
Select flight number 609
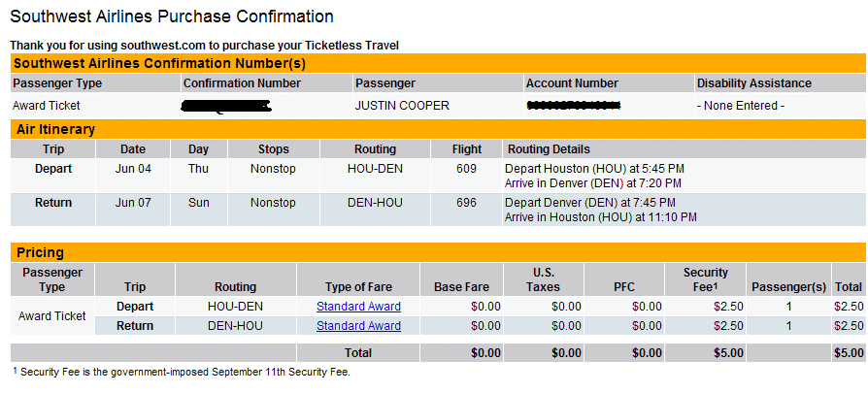[467, 169]
